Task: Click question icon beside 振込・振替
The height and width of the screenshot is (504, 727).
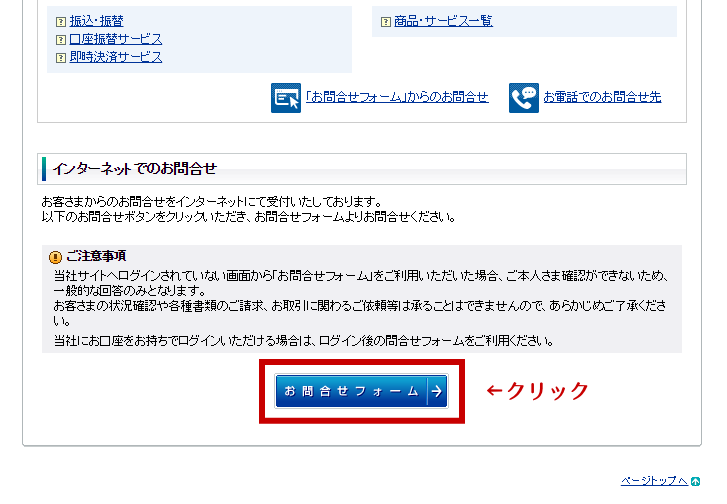Action: point(61,22)
